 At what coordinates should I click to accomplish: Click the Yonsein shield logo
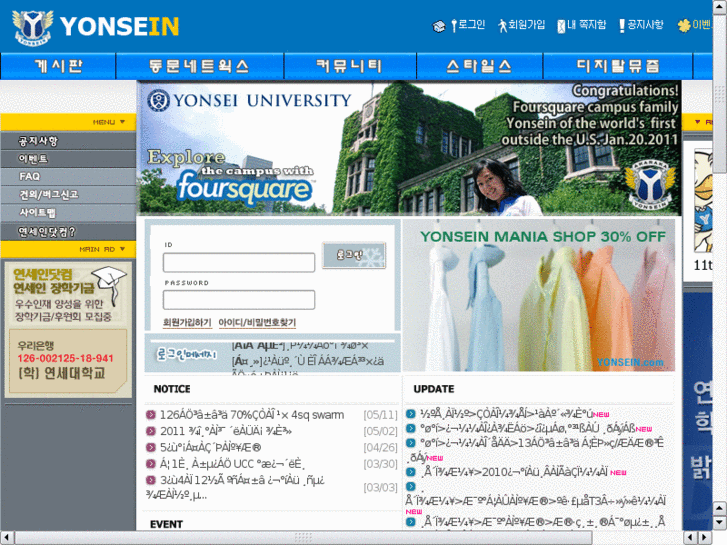coord(32,27)
